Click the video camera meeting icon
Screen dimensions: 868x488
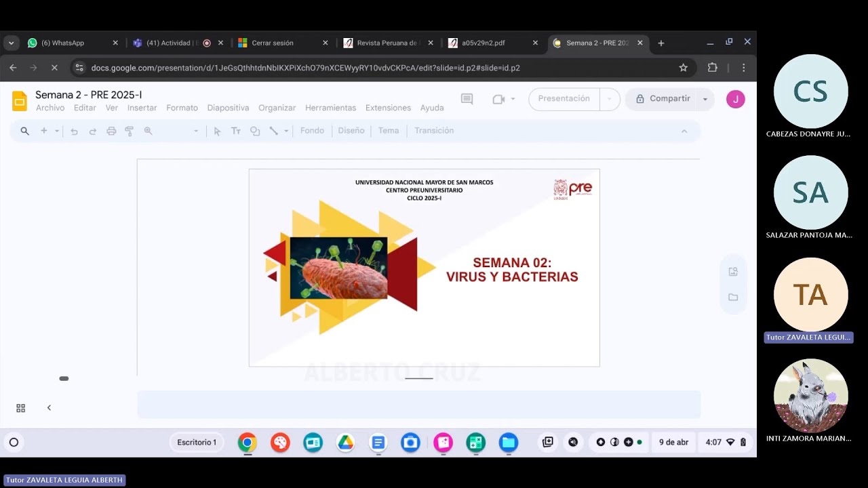(499, 99)
